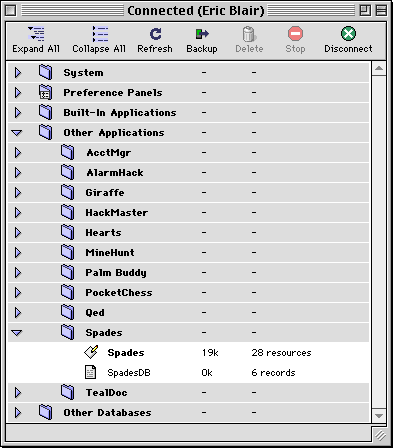The width and height of the screenshot is (393, 448).
Task: Expand the PocketChess disclosure triangle
Action: point(18,292)
